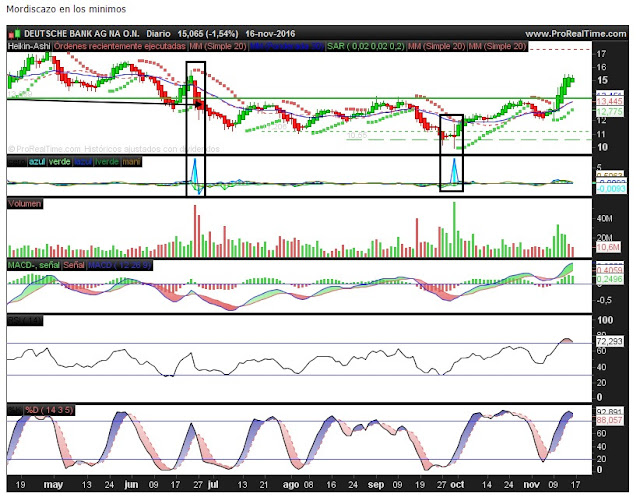Click the 10,6M volume value tag

pyautogui.click(x=608, y=247)
